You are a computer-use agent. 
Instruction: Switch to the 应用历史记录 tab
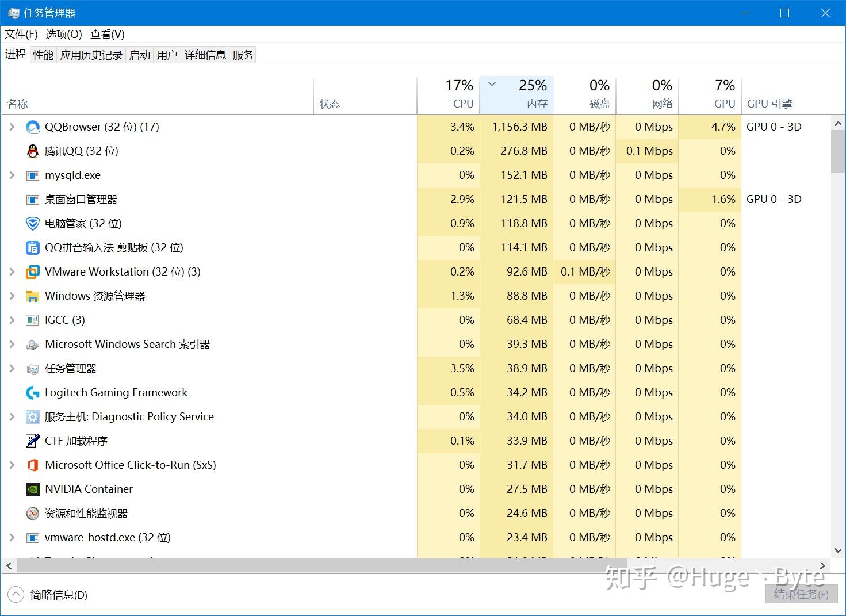[x=91, y=55]
